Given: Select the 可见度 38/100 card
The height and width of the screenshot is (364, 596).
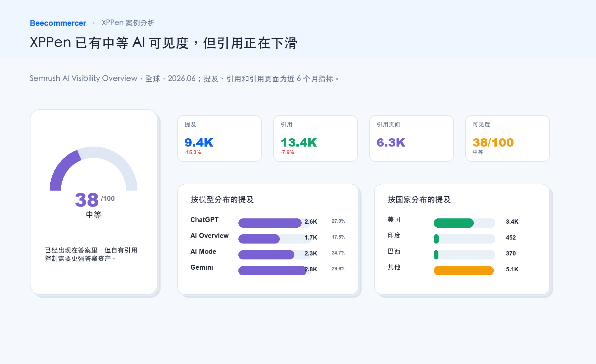Looking at the screenshot, I should pos(508,138).
